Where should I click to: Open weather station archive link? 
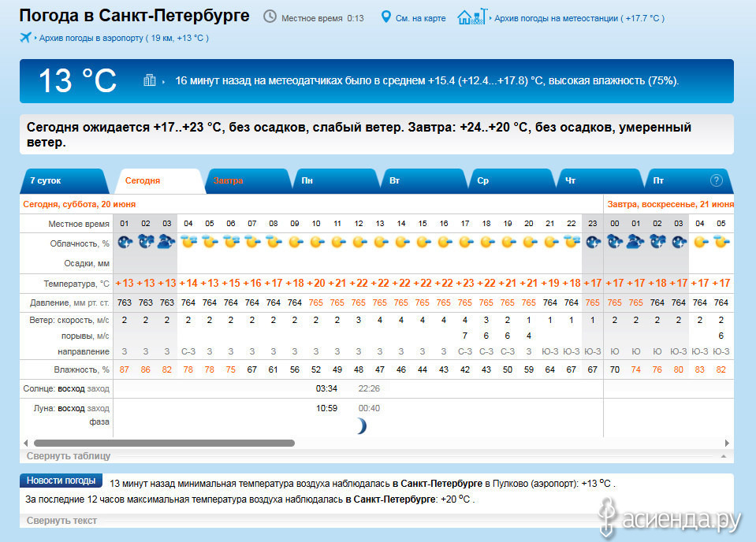coord(579,18)
